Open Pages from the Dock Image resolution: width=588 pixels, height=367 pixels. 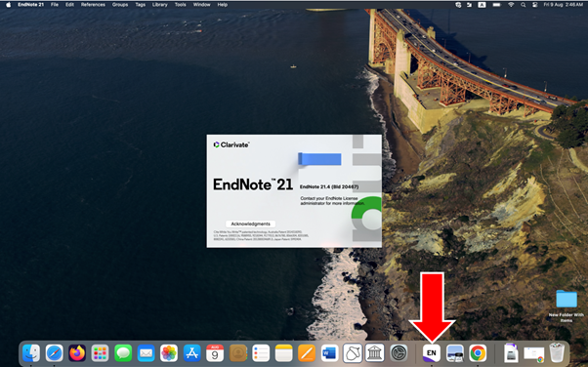tap(307, 353)
